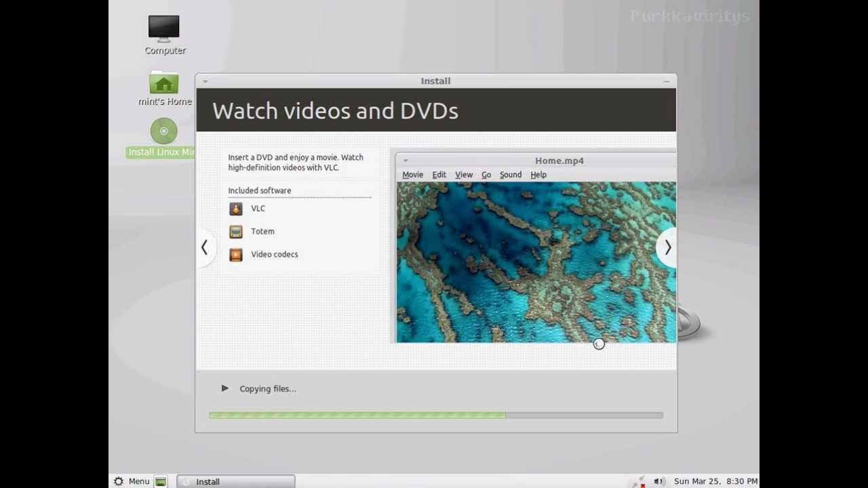Advance to the next slide arrow
868x488 pixels.
click(667, 247)
